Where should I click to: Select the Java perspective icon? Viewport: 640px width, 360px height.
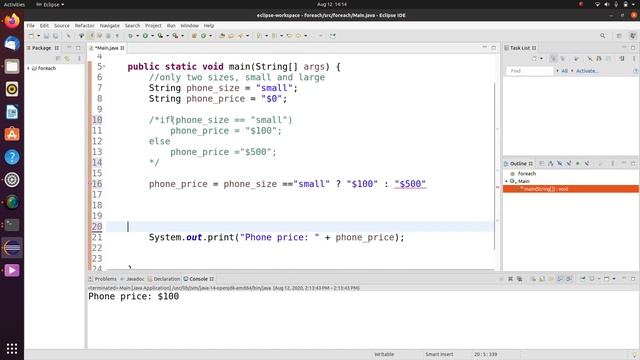(633, 36)
